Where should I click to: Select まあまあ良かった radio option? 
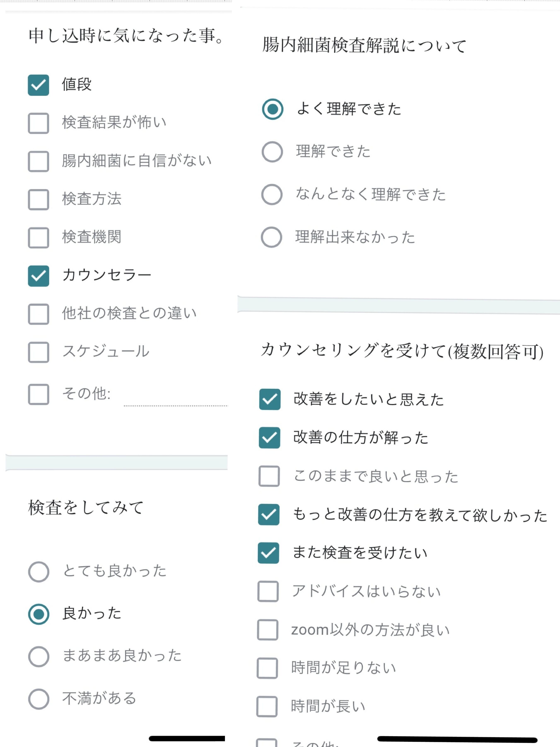tap(39, 656)
